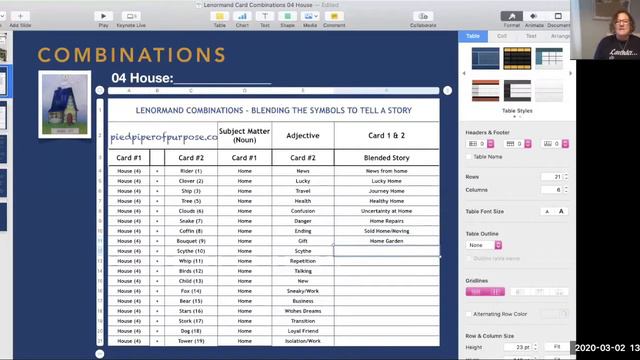Click the 'Subject Matter (Noun)' header cell

244,136
